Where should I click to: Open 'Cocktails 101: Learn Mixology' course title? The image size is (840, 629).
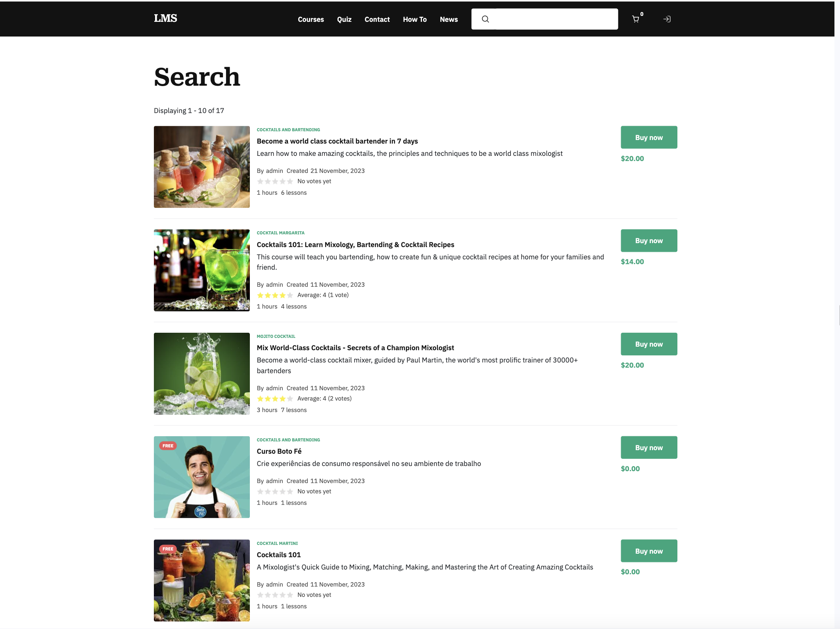[355, 245]
